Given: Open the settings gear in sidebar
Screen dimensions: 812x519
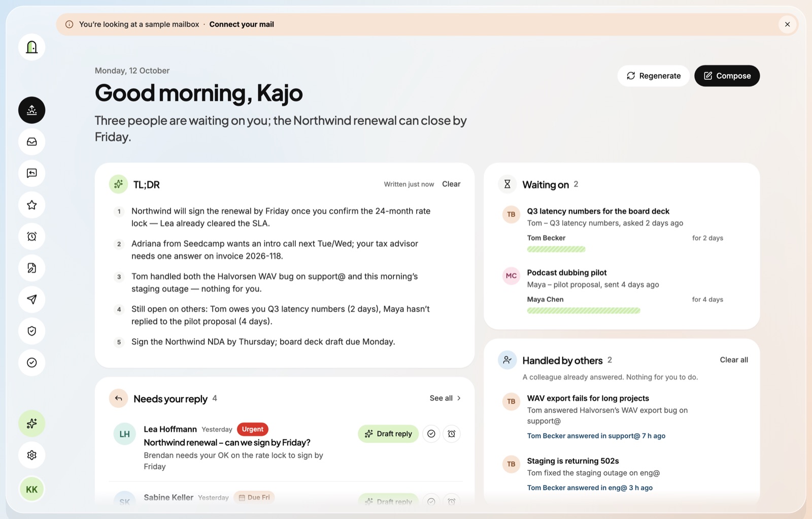Looking at the screenshot, I should [x=31, y=455].
